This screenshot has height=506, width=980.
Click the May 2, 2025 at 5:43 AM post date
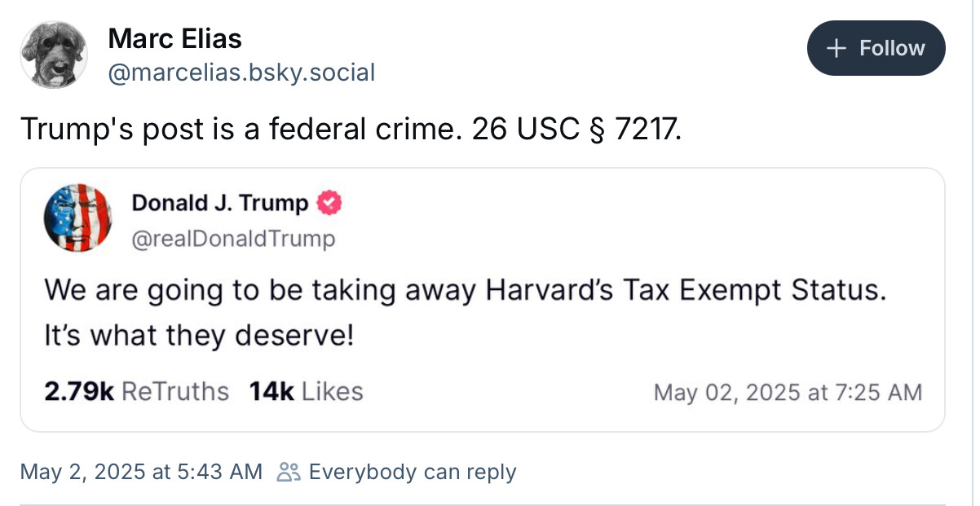point(141,472)
